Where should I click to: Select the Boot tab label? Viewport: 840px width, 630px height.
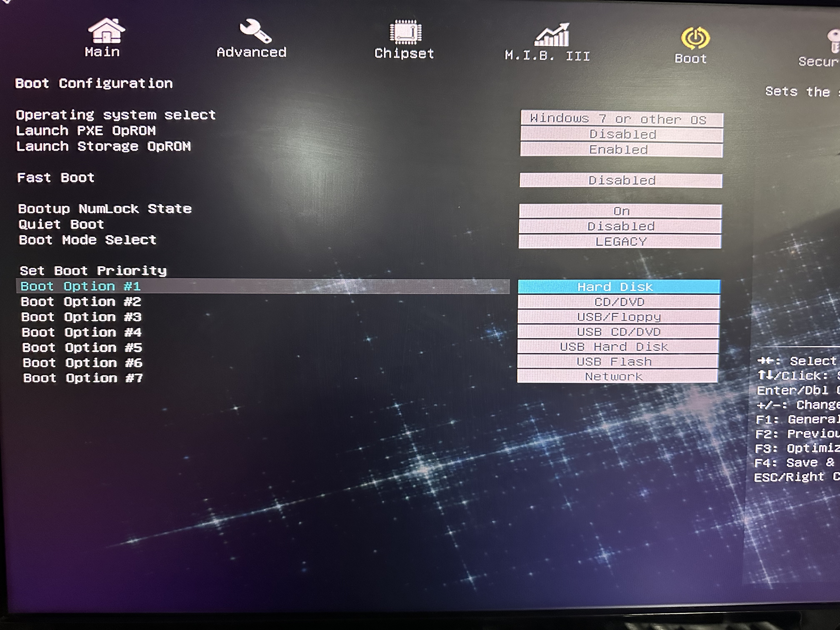click(690, 59)
